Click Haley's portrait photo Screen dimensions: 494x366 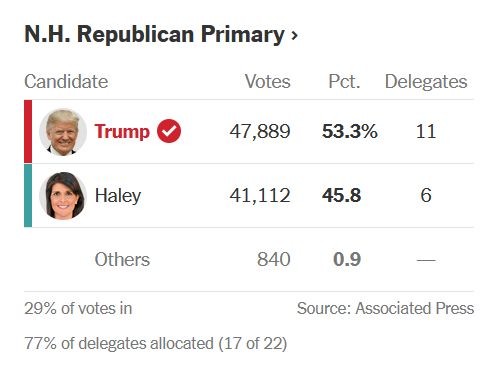click(x=63, y=196)
